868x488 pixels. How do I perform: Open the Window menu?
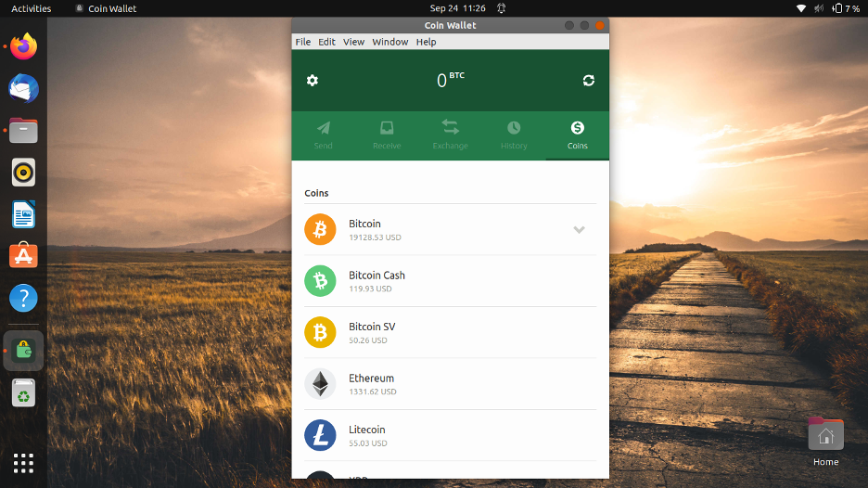click(390, 42)
